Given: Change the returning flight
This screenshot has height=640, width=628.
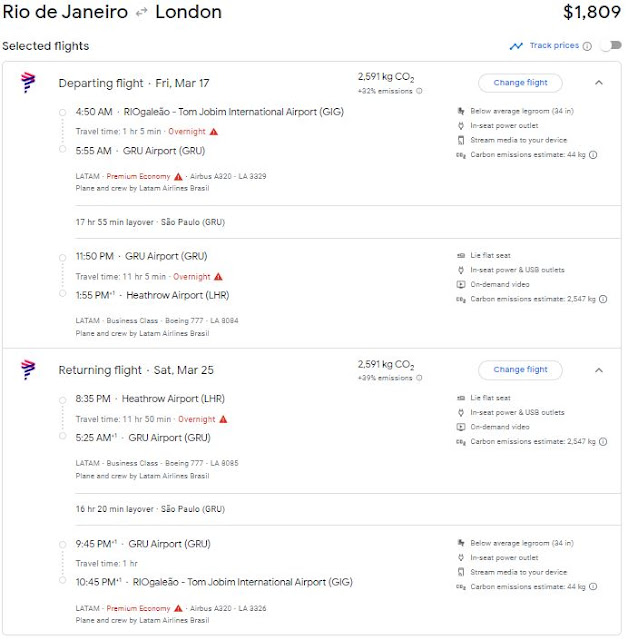Looking at the screenshot, I should 520,370.
